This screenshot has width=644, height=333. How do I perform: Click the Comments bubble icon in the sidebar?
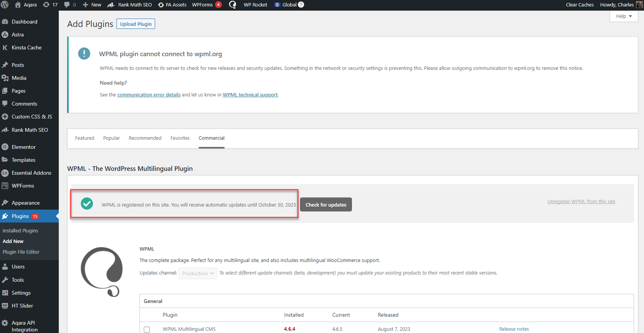[x=5, y=104]
